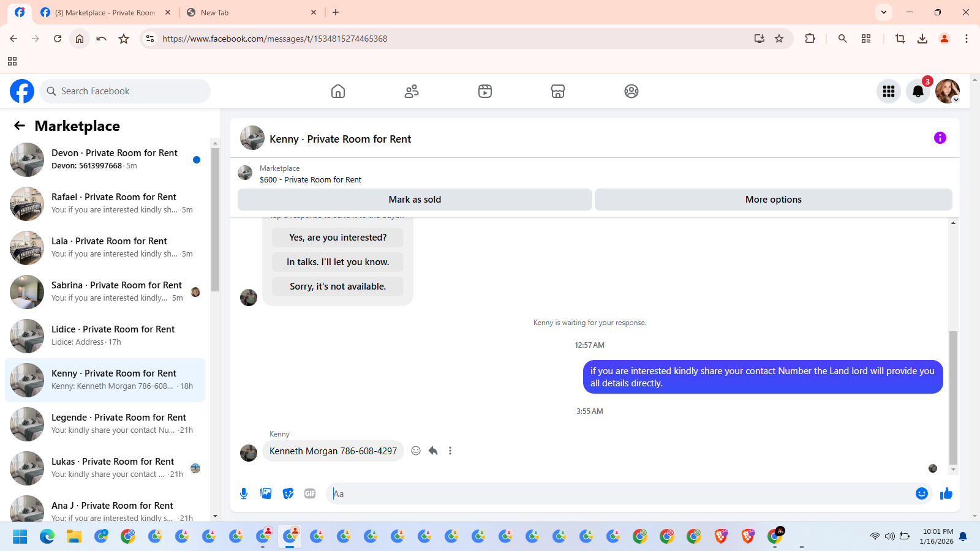Send a voice clip with microphone icon
980x551 pixels.
click(x=244, y=493)
